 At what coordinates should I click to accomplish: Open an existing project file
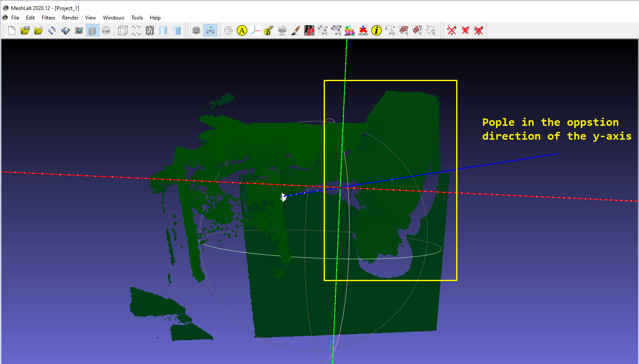tap(25, 30)
